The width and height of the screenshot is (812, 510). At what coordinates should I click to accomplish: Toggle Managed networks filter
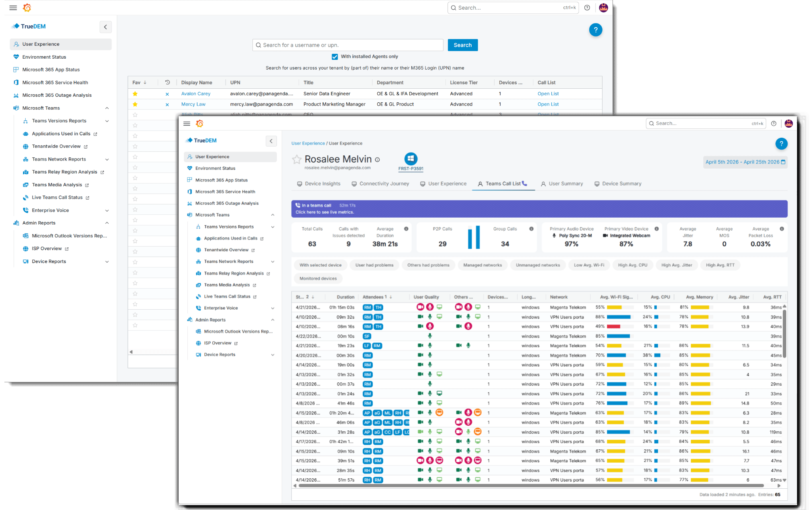click(x=482, y=265)
